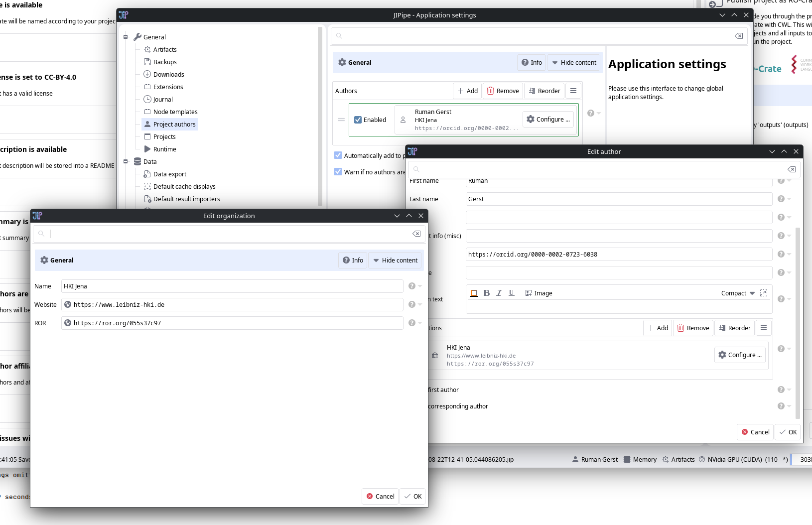
Task: Click the Bold formatting icon
Action: pos(487,293)
